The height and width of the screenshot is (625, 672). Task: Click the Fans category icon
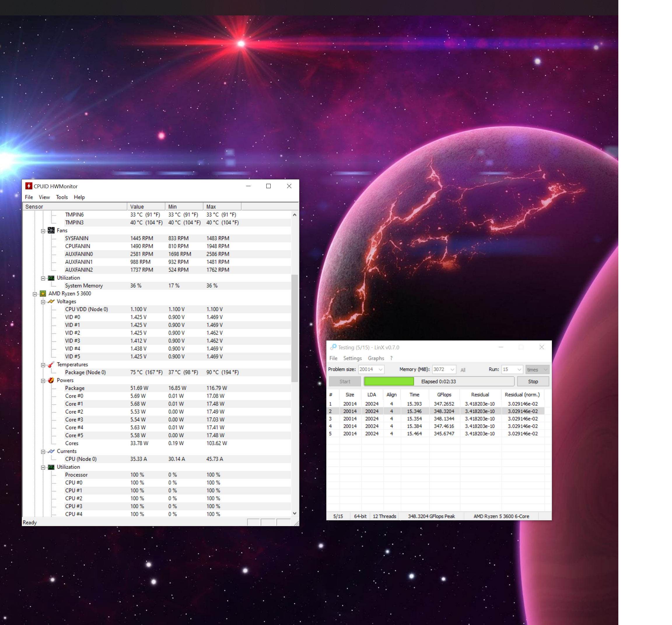click(x=51, y=231)
